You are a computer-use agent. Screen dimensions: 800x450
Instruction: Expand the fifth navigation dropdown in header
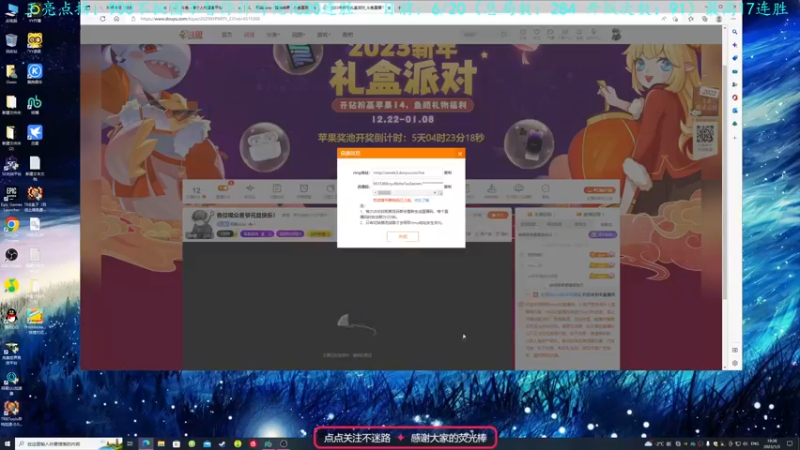pyautogui.click(x=323, y=35)
